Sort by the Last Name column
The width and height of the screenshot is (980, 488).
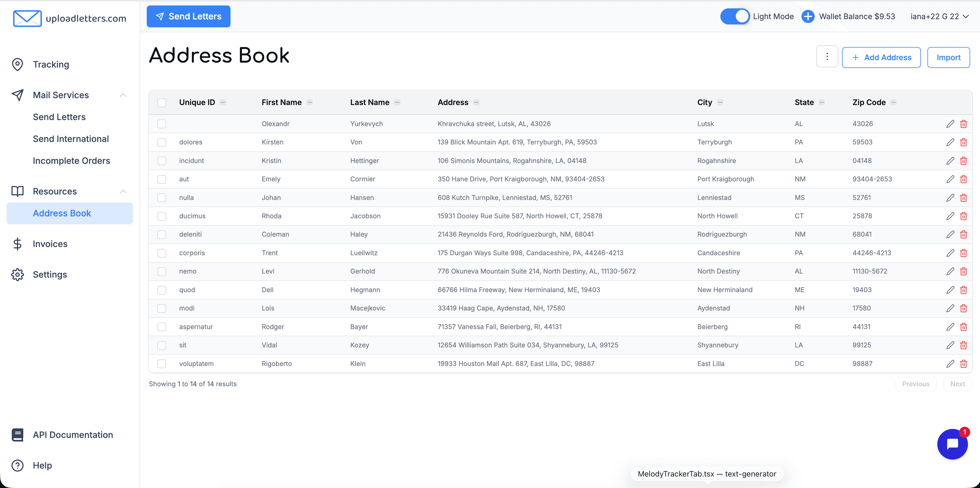tap(397, 102)
